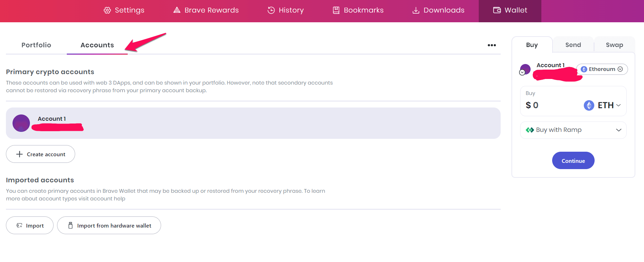
Task: Expand the Buy with Ramp dropdown
Action: pos(618,130)
